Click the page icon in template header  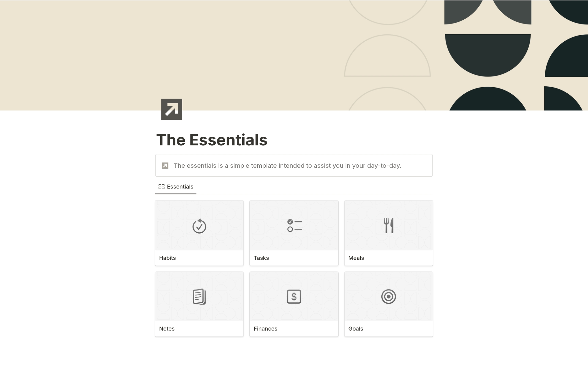pos(171,109)
